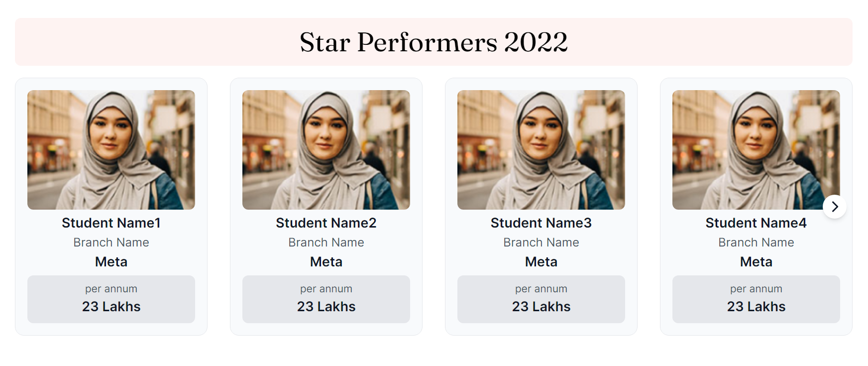Screen dimensions: 868x366
Task: Open Student Name3 profile photo
Action: tap(541, 149)
